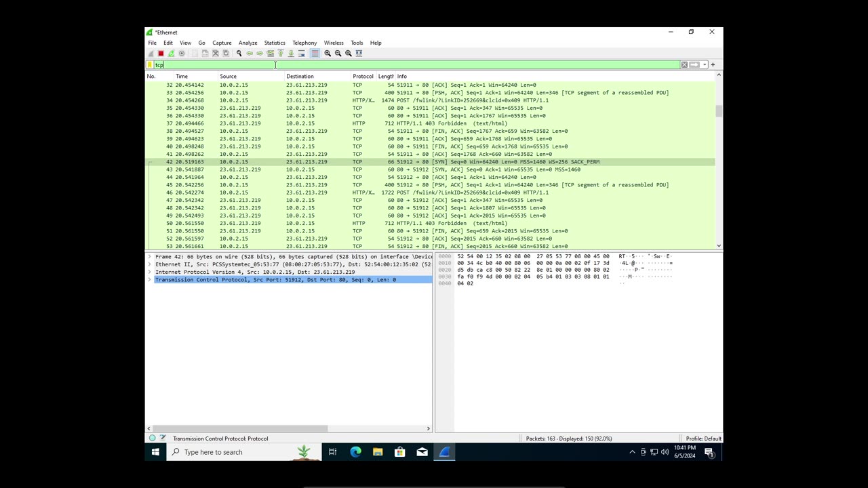The height and width of the screenshot is (488, 868).
Task: Zoom out the packet text
Action: (x=338, y=54)
